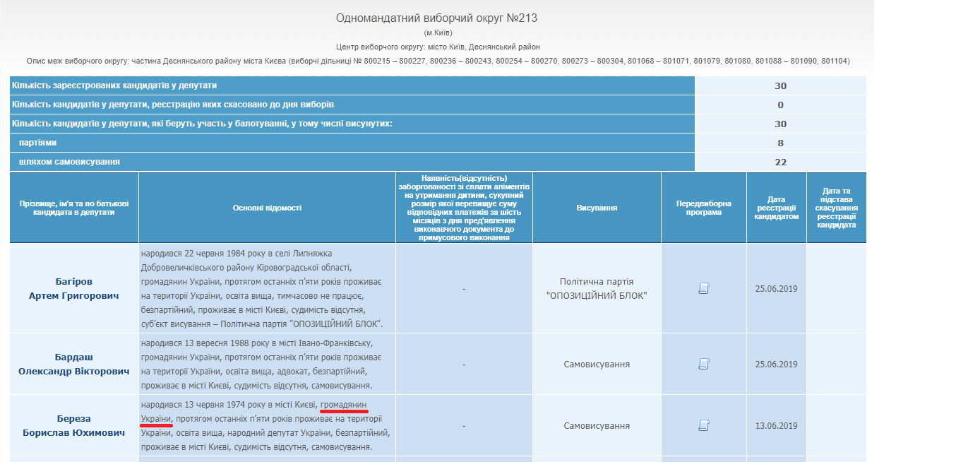This screenshot has height=462, width=980.
Task: Click the registered candidates count row label
Action: 114,85
